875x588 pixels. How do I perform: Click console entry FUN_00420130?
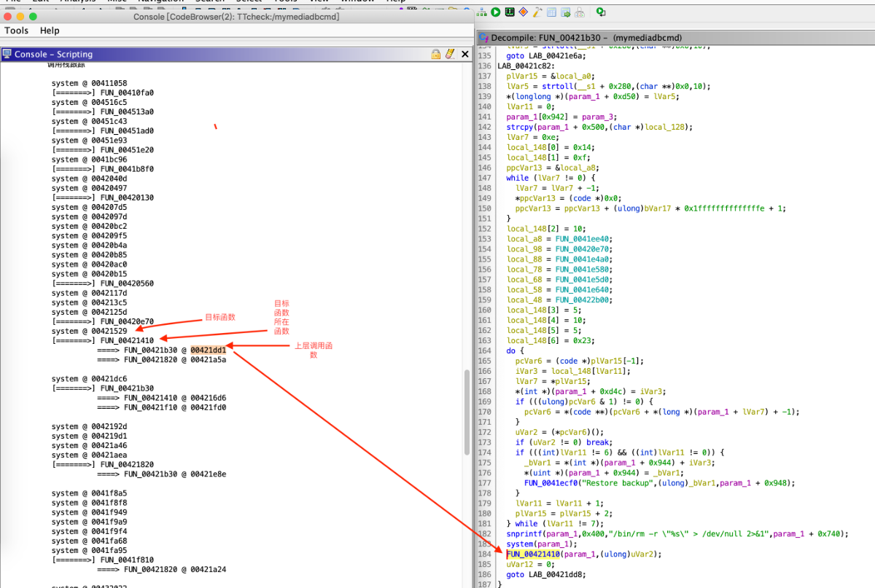(x=127, y=197)
